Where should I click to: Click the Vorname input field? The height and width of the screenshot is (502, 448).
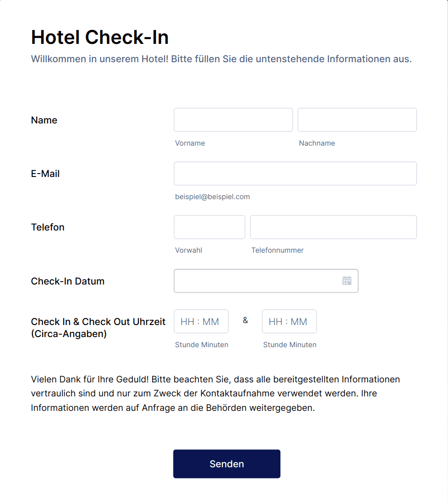pyautogui.click(x=233, y=120)
